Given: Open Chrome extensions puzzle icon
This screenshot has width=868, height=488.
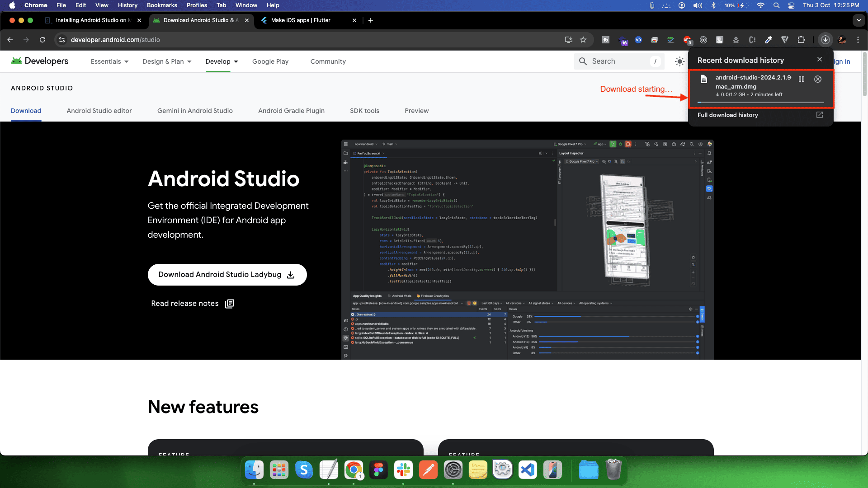Looking at the screenshot, I should click(x=801, y=40).
